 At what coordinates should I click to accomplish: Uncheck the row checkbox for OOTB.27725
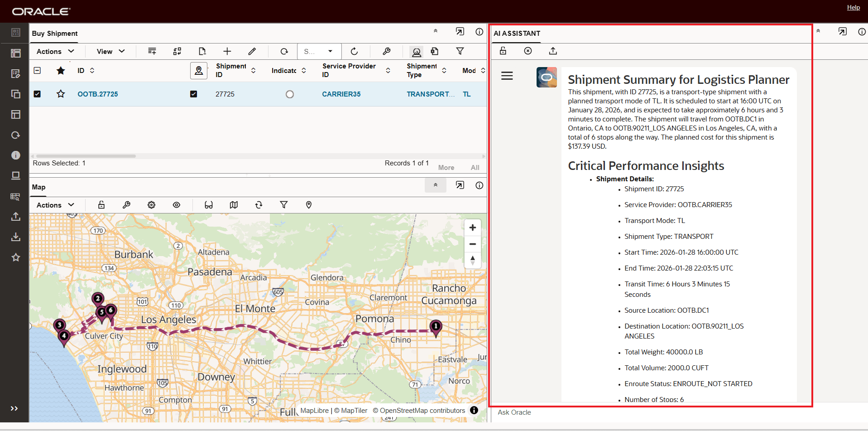pyautogui.click(x=37, y=94)
